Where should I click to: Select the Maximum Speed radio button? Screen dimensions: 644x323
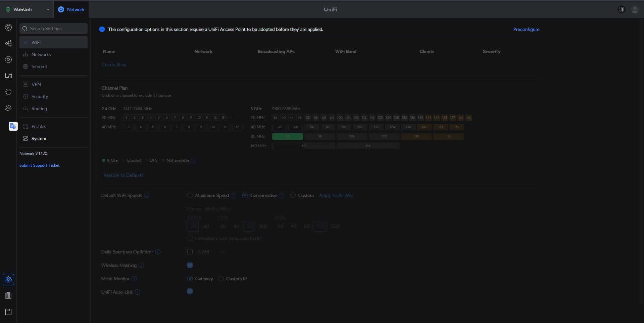tap(190, 195)
